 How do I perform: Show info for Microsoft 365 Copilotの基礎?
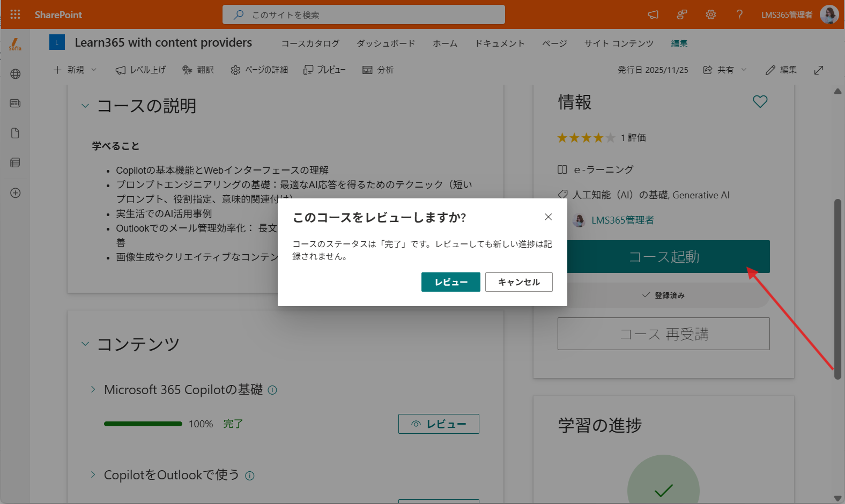click(272, 390)
